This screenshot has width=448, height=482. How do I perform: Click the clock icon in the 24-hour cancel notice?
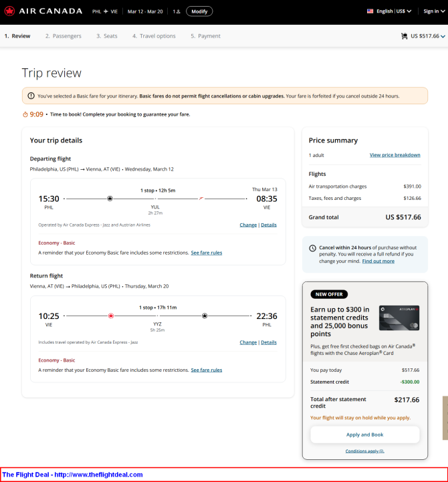click(312, 248)
